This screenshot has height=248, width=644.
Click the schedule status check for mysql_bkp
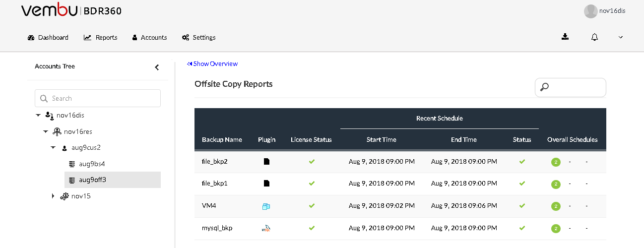pyautogui.click(x=522, y=228)
